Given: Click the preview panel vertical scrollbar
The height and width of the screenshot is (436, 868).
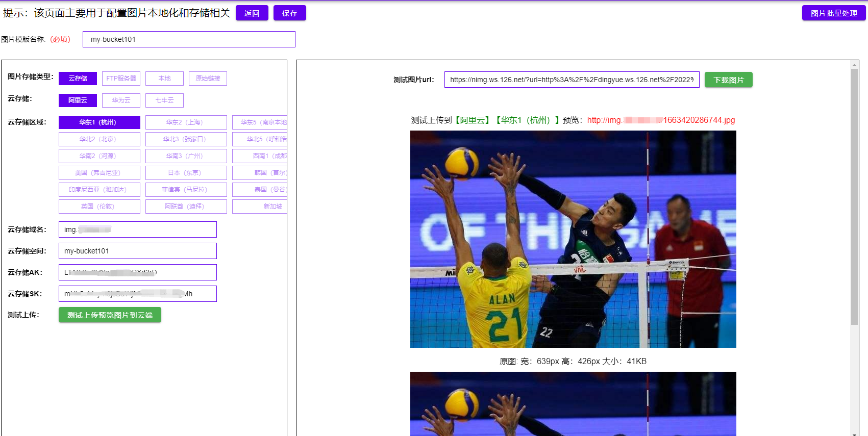Looking at the screenshot, I should point(854,196).
